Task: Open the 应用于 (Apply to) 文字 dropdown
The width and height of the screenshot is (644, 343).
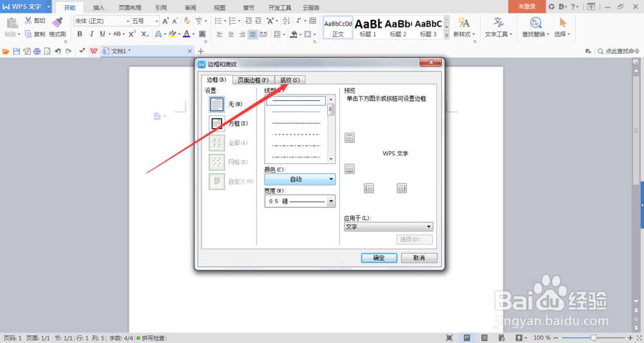Action: pos(388,227)
